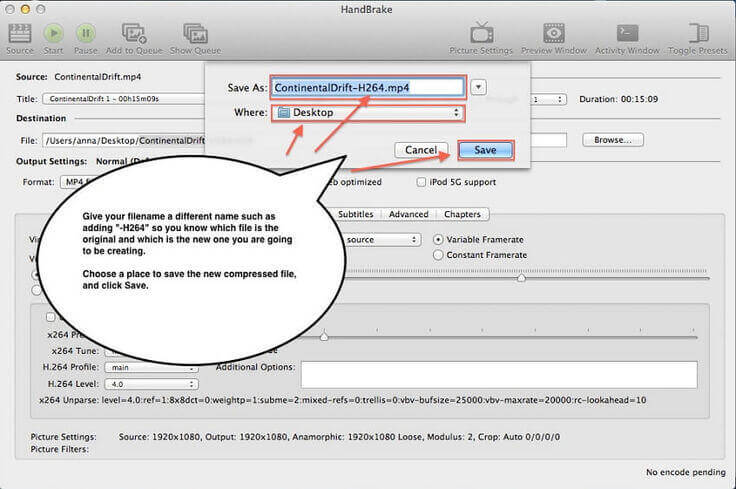Screen dimensions: 736x489
Task: Open the H.264 Profile main dropdown
Action: tap(151, 367)
